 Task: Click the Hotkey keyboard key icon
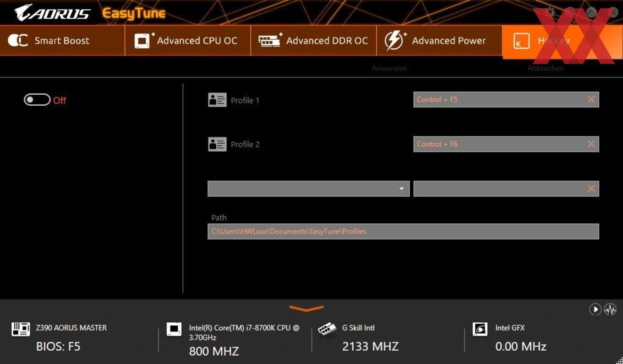521,41
